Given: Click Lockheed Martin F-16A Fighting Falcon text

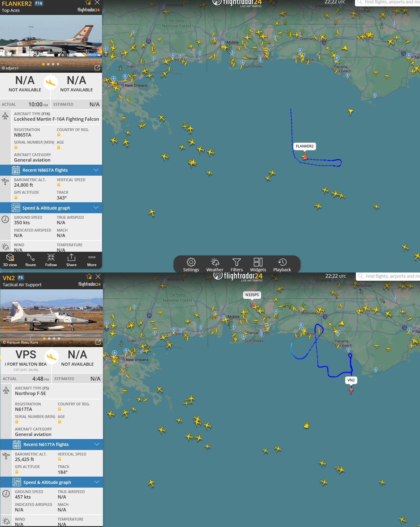Looking at the screenshot, I should 57,119.
